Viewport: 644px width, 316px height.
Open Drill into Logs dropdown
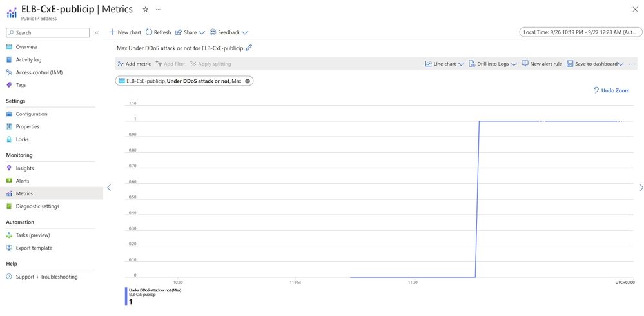493,64
